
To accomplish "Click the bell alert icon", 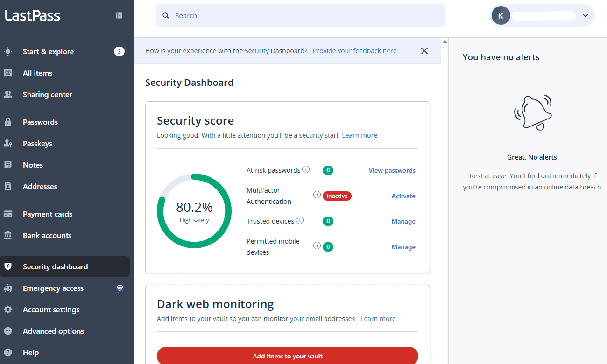I will pyautogui.click(x=533, y=112).
